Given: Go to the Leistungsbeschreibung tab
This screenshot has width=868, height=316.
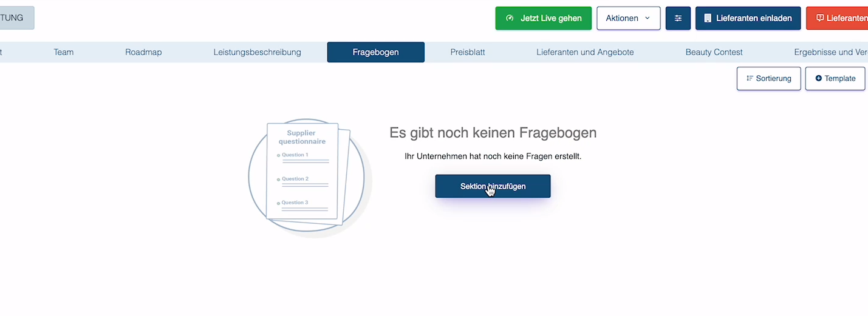Looking at the screenshot, I should (257, 52).
